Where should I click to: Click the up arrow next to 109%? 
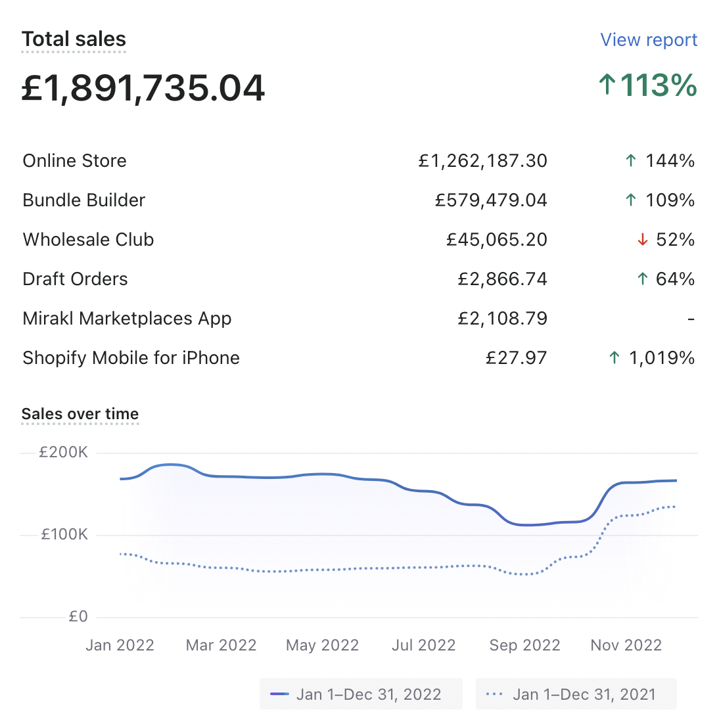[631, 200]
